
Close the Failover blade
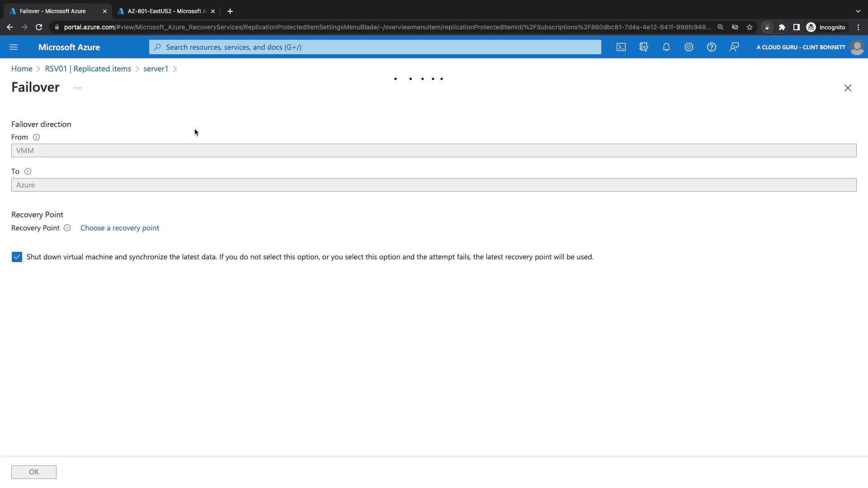tap(848, 88)
